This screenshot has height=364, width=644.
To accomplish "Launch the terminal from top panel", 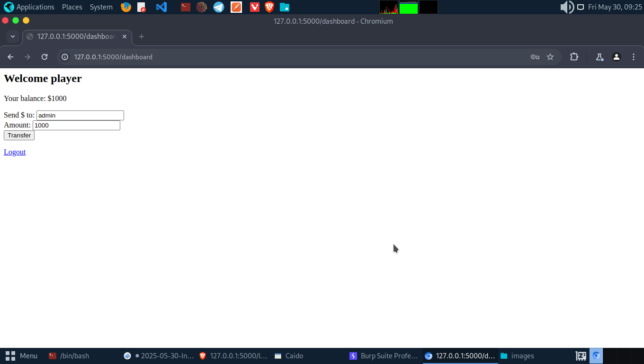I will pyautogui.click(x=186, y=7).
